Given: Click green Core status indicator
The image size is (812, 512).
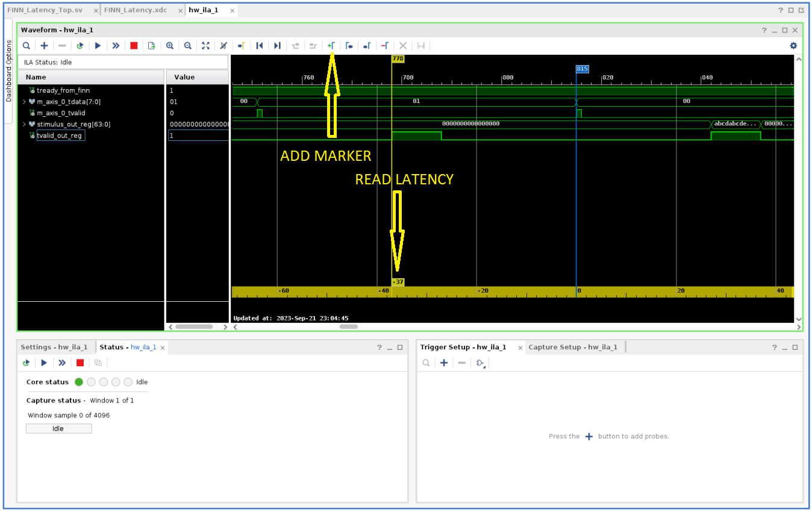Looking at the screenshot, I should click(x=79, y=382).
